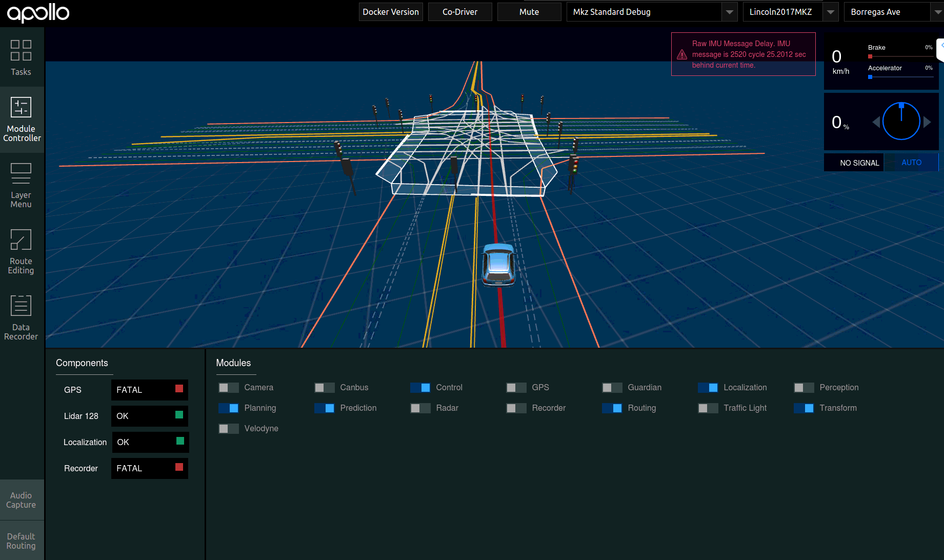Click the Brake percentage bar
Image resolution: width=944 pixels, height=560 pixels.
(901, 56)
